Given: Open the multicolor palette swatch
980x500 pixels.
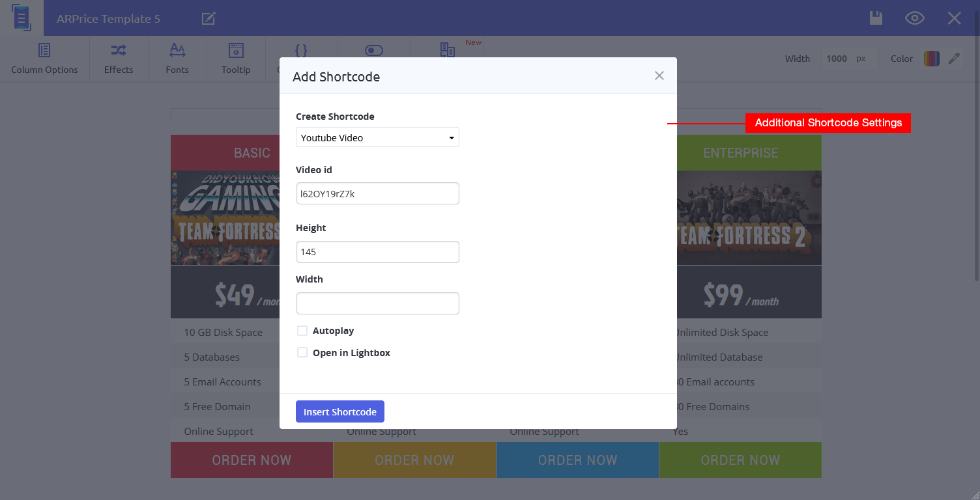Looking at the screenshot, I should pyautogui.click(x=932, y=59).
